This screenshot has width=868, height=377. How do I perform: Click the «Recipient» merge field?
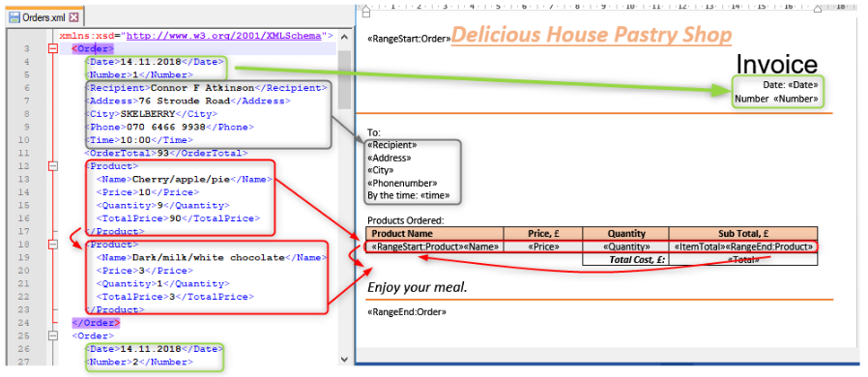pyautogui.click(x=391, y=145)
